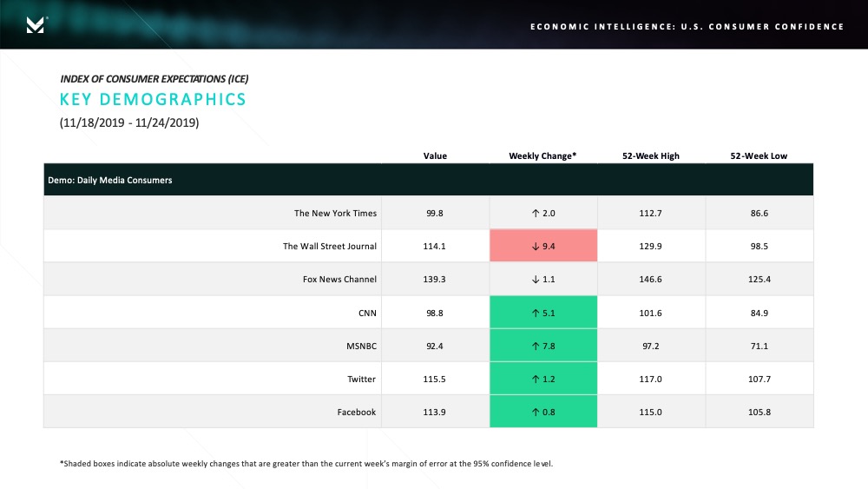Click the Economic Intelligence header text
Image resolution: width=868 pixels, height=489 pixels.
pyautogui.click(x=687, y=27)
